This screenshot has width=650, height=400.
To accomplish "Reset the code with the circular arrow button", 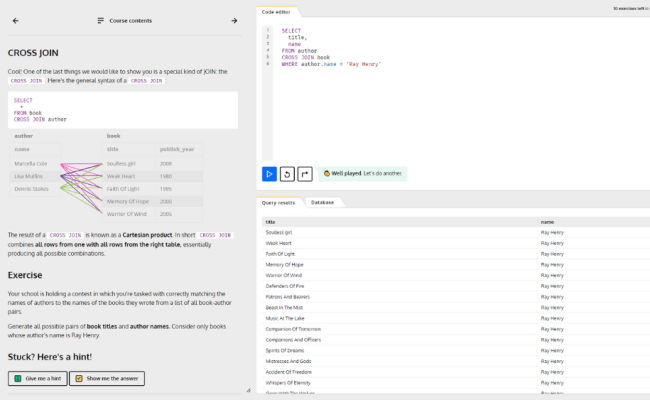I will [287, 174].
